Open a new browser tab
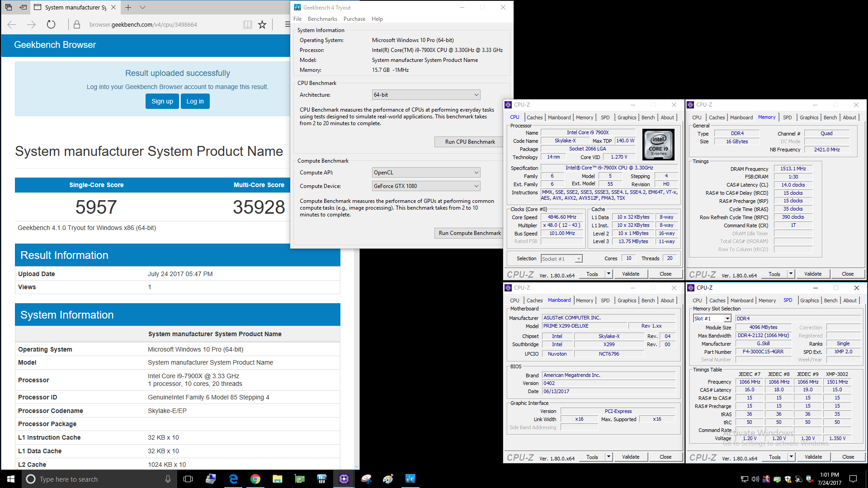The width and height of the screenshot is (868, 488). coord(128,7)
